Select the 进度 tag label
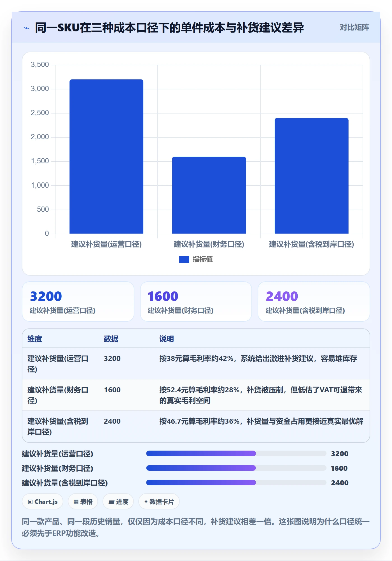This screenshot has height=561, width=392. coord(122,502)
